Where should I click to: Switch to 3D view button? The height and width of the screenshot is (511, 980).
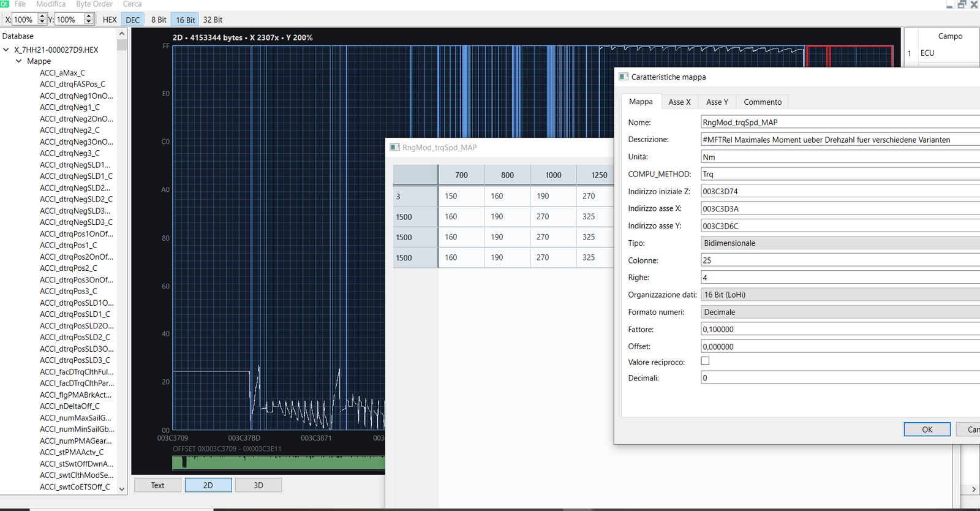click(258, 485)
